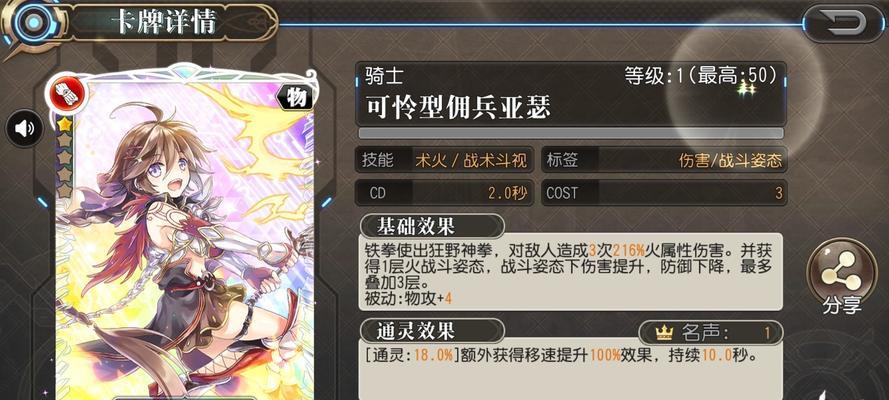The width and height of the screenshot is (889, 400).
Task: Tap the COST 3 field
Action: coord(664,193)
